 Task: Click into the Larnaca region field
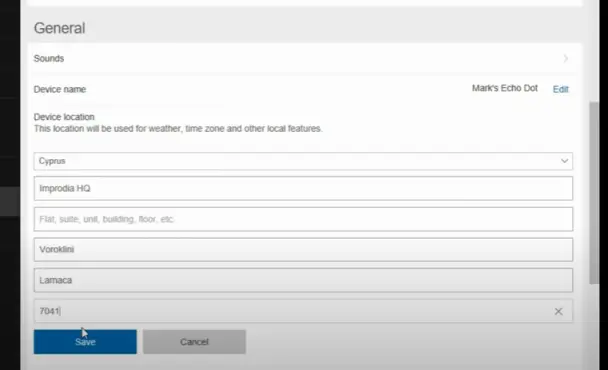(x=303, y=280)
